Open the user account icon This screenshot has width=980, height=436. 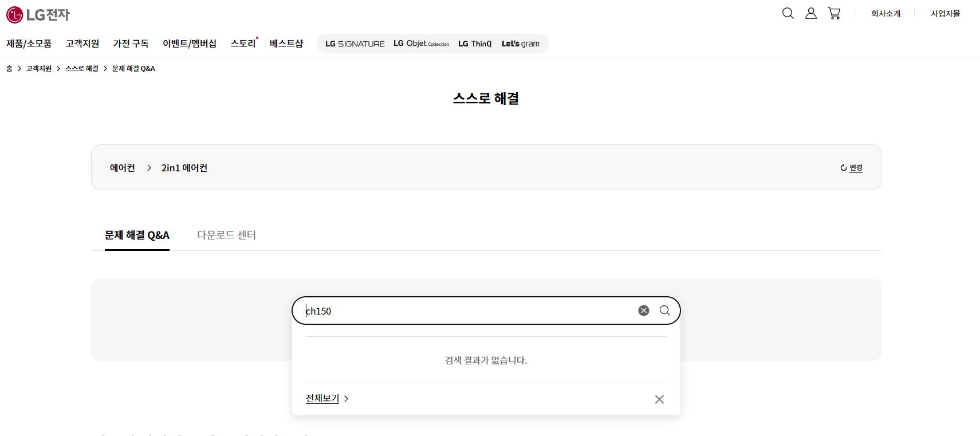811,13
